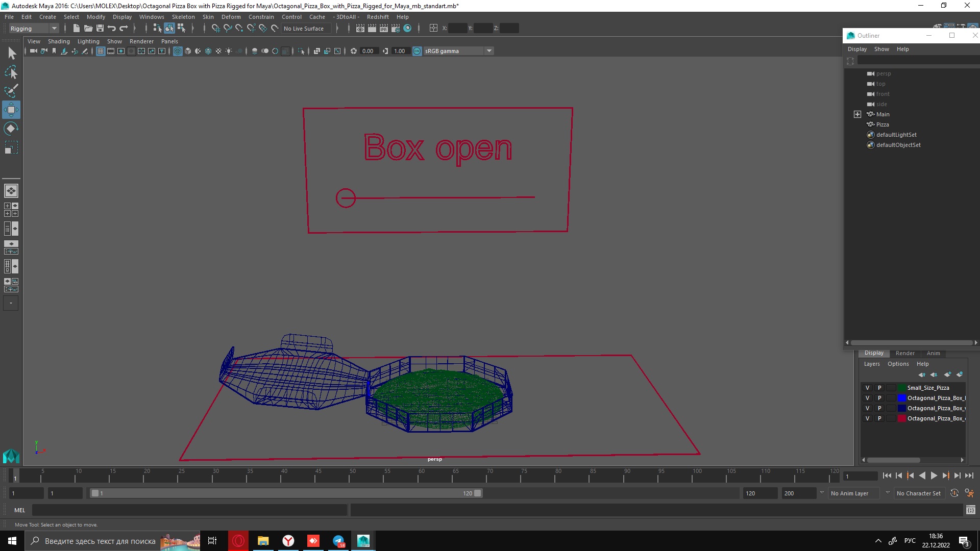This screenshot has width=980, height=551.
Task: Go to start of playback range
Action: 887,475
